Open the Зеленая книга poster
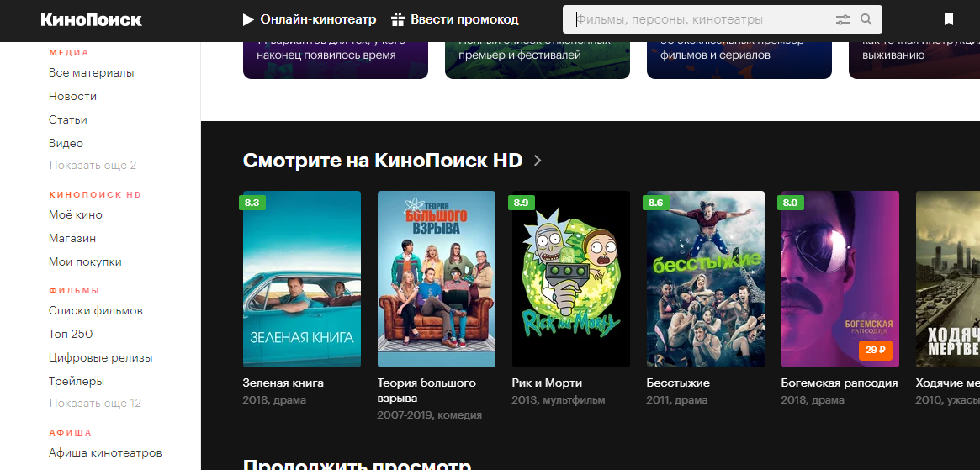The width and height of the screenshot is (980, 470). click(302, 279)
